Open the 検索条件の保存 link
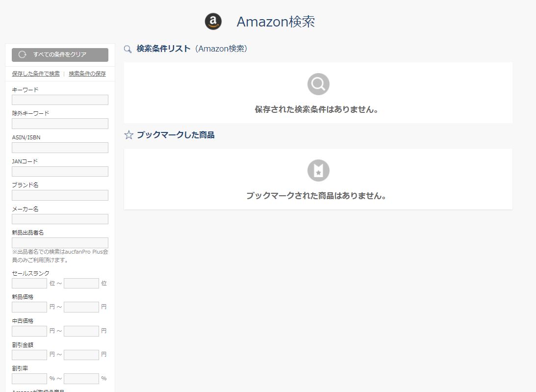This screenshot has width=536, height=392. point(87,74)
